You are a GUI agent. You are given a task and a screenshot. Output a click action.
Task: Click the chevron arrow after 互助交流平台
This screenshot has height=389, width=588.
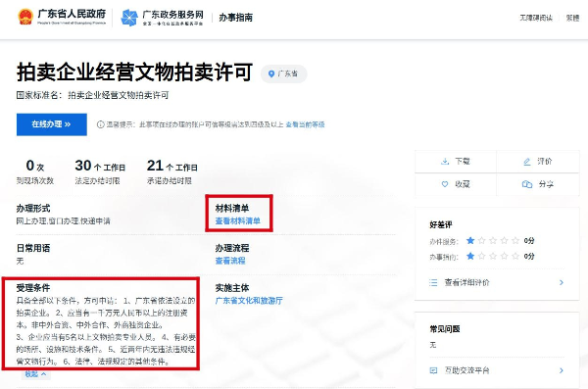coord(562,370)
